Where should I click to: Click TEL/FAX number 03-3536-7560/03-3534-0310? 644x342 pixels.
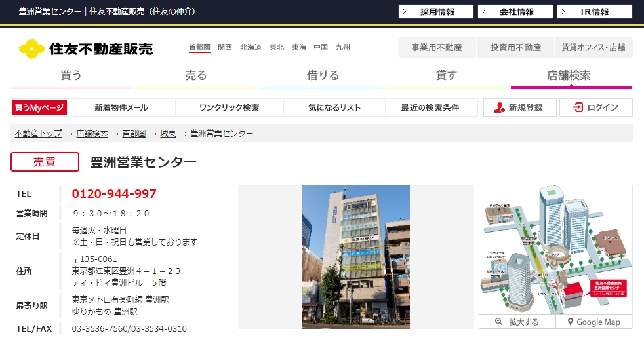[x=129, y=329]
